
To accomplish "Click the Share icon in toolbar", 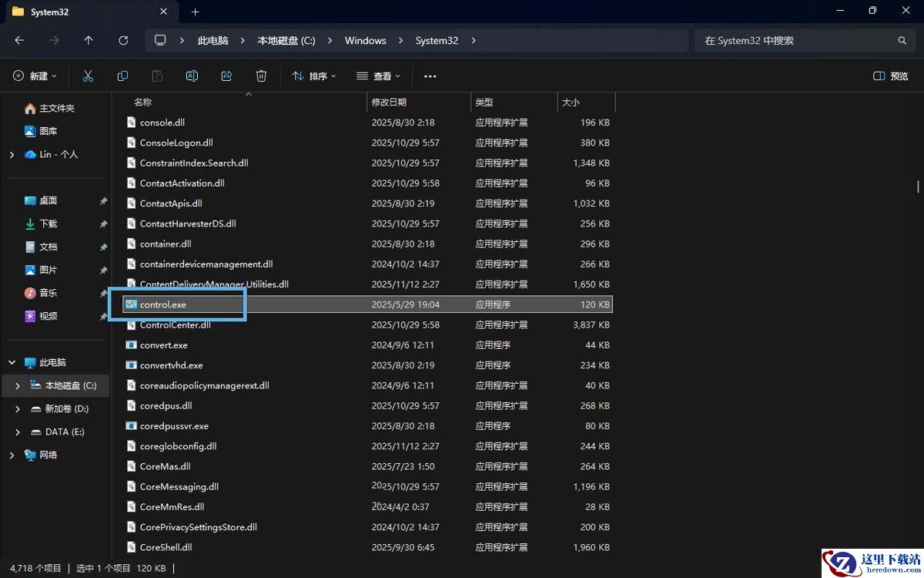I will (226, 76).
